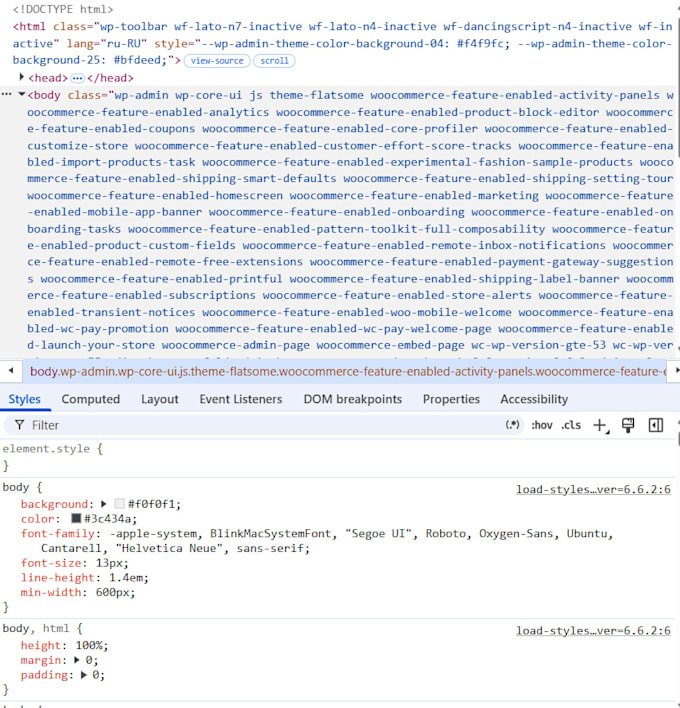Click the head ellipsis expand button
This screenshot has height=708, width=680.
(78, 78)
